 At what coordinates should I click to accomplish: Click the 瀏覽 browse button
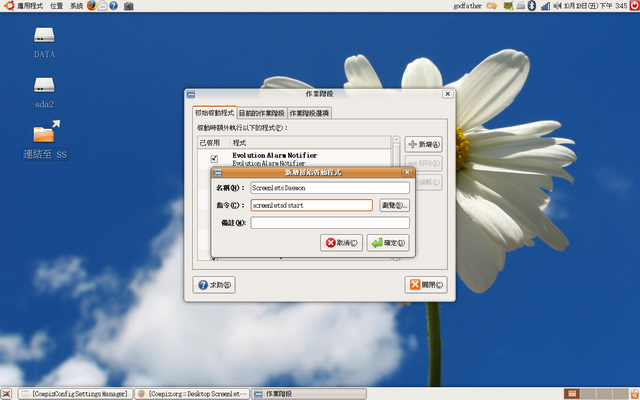point(394,205)
